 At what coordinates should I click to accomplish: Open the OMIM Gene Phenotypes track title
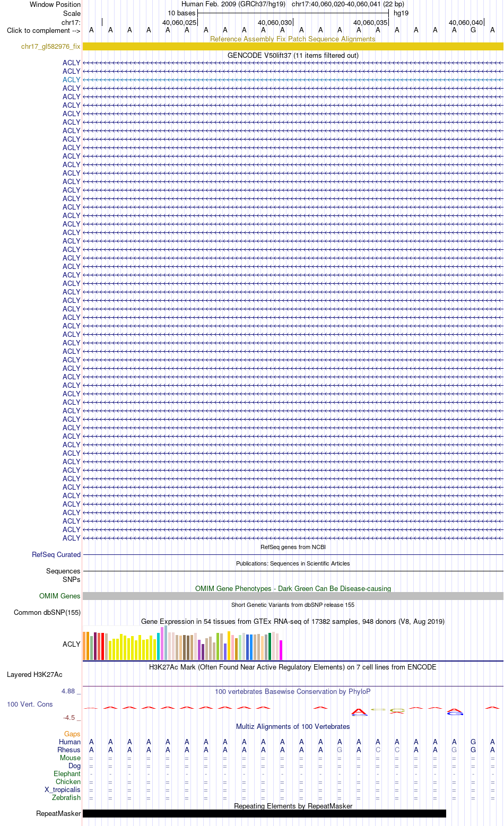pyautogui.click(x=293, y=588)
